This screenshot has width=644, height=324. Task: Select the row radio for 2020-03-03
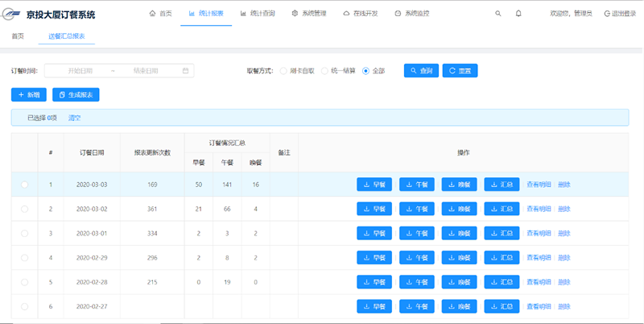click(25, 185)
